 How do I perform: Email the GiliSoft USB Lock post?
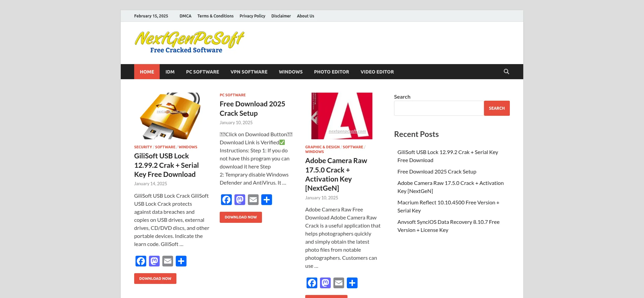(x=168, y=261)
